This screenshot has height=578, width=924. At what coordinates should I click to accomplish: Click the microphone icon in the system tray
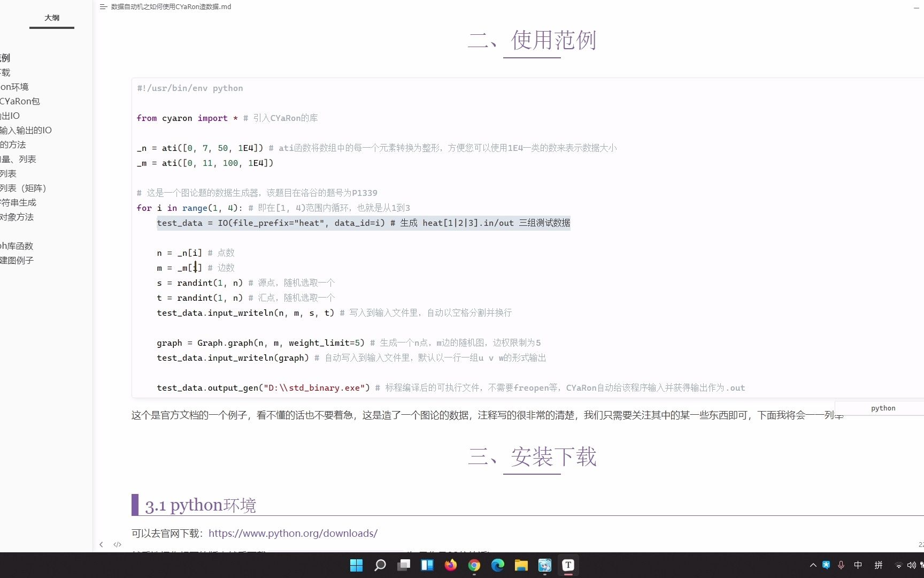841,565
